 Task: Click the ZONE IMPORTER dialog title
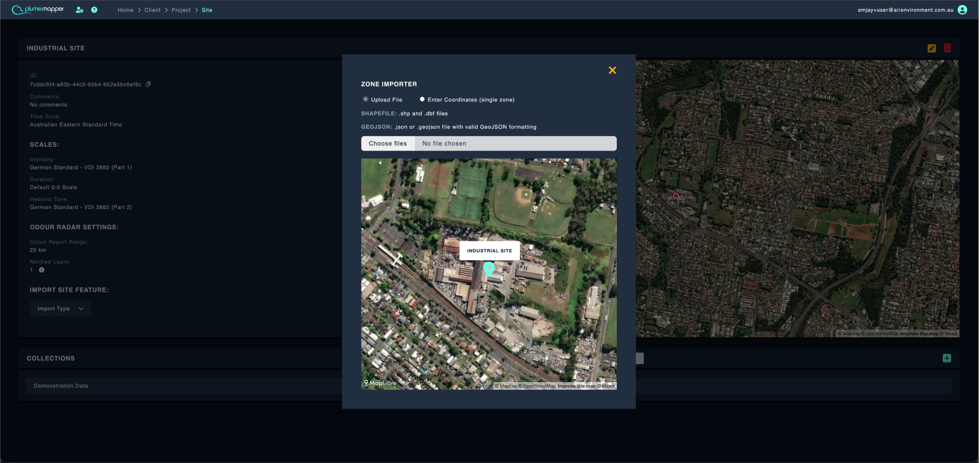pyautogui.click(x=389, y=84)
